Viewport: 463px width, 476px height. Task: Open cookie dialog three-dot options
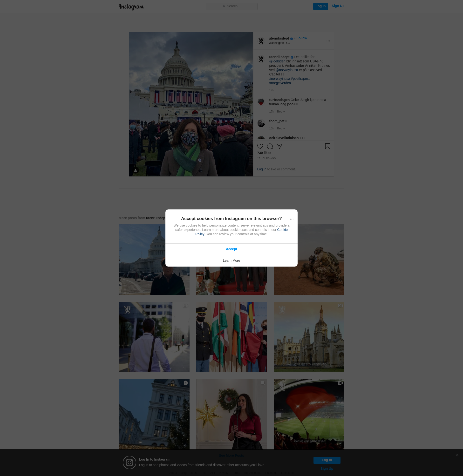click(292, 219)
